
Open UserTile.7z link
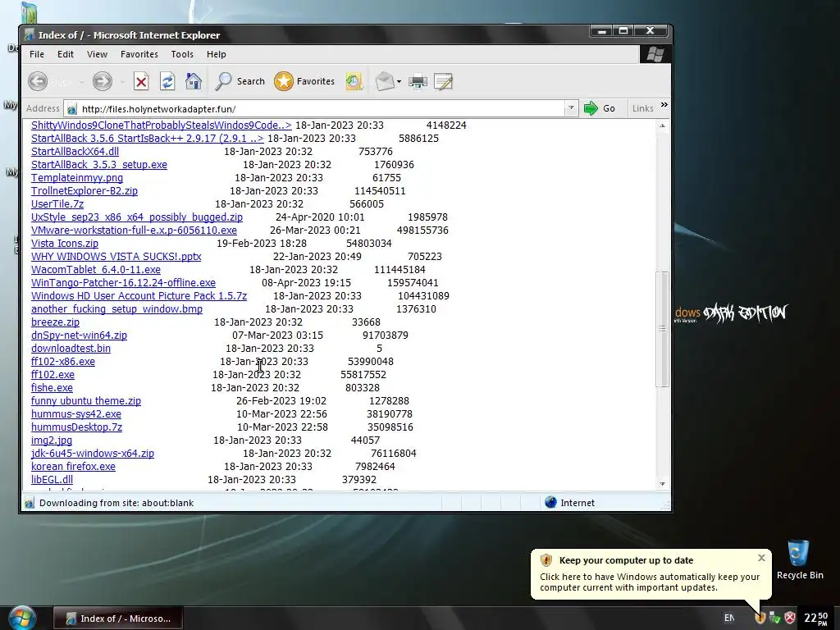(57, 204)
